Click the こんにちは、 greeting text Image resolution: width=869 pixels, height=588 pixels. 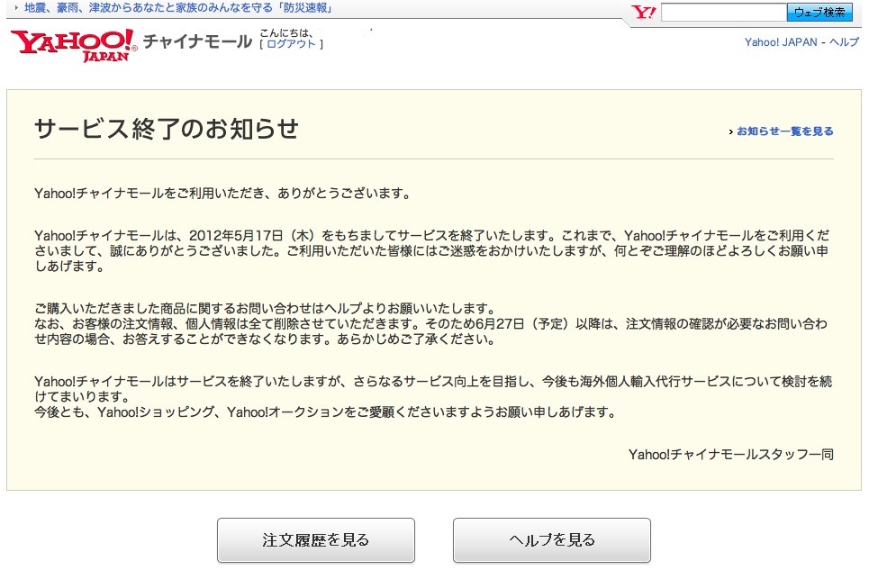(286, 32)
